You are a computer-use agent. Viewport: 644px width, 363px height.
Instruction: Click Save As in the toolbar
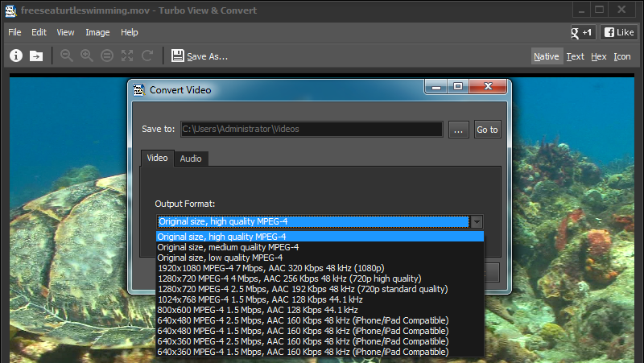pyautogui.click(x=200, y=56)
